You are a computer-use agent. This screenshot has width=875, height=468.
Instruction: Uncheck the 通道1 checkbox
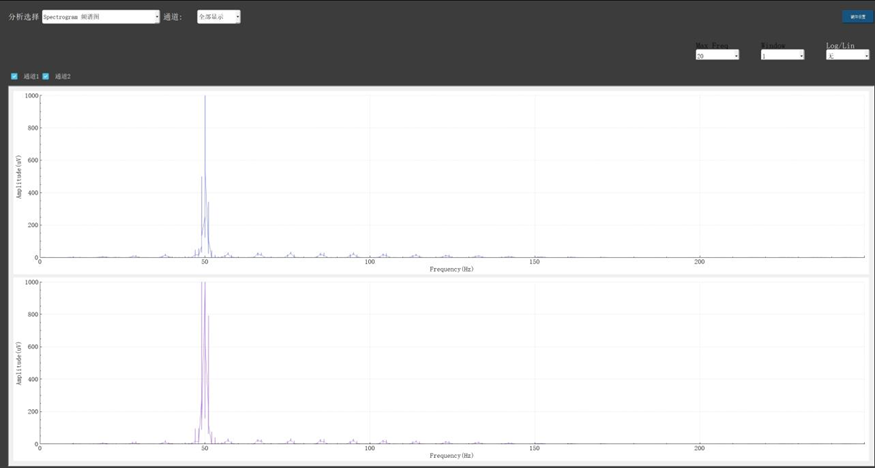point(14,76)
